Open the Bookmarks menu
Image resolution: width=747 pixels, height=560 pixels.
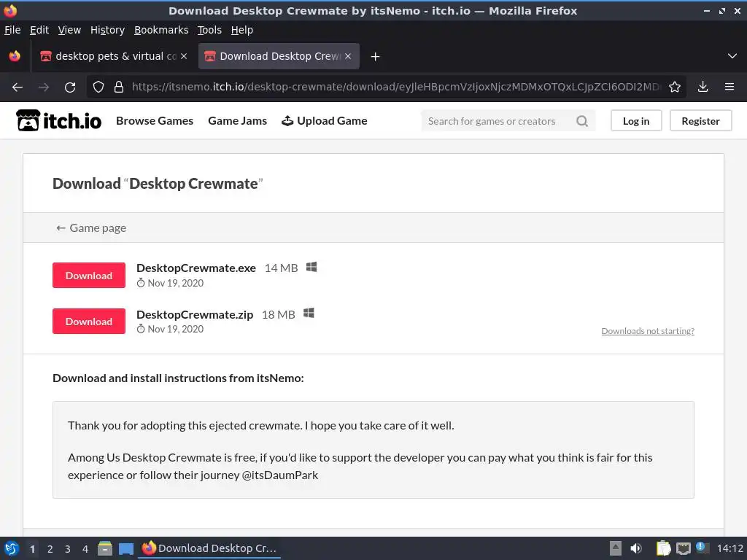tap(161, 30)
